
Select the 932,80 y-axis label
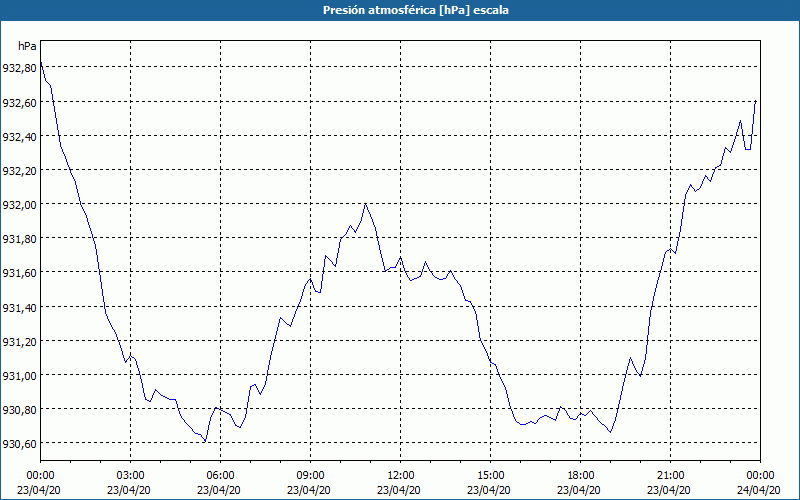point(19,67)
